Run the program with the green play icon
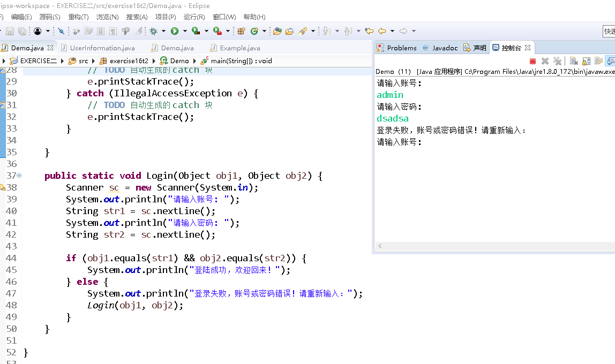Image resolution: width=615 pixels, height=364 pixels. 175,31
